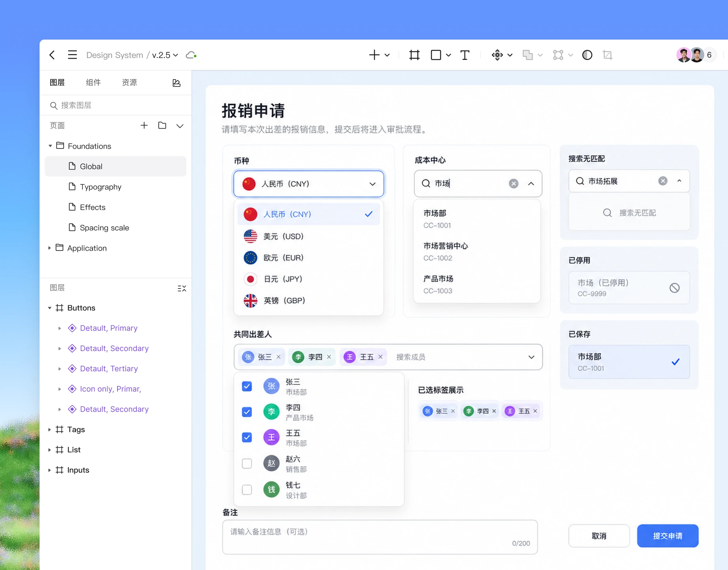Expand the Tags frame
This screenshot has height=570, width=728.
click(x=49, y=429)
